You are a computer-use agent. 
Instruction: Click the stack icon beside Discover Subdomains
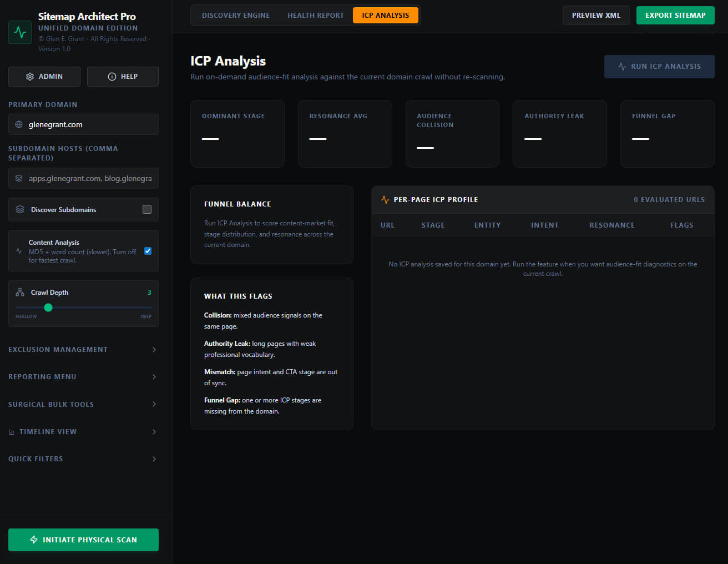[20, 209]
